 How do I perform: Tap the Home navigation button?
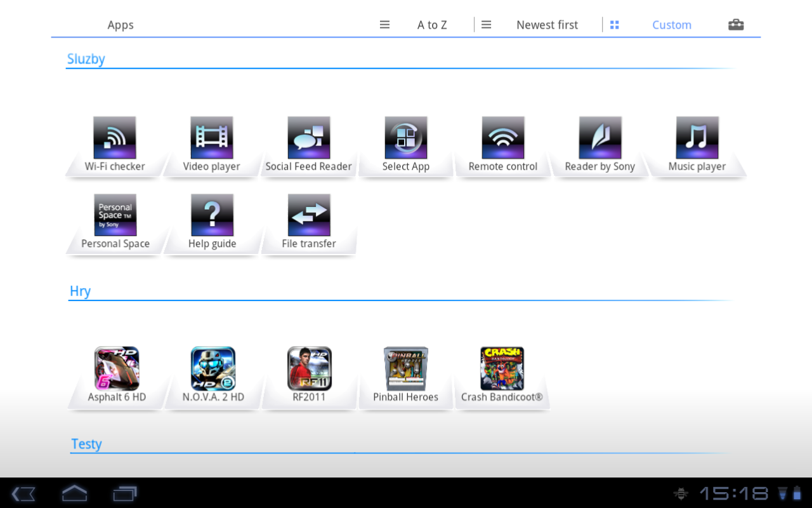pyautogui.click(x=74, y=493)
